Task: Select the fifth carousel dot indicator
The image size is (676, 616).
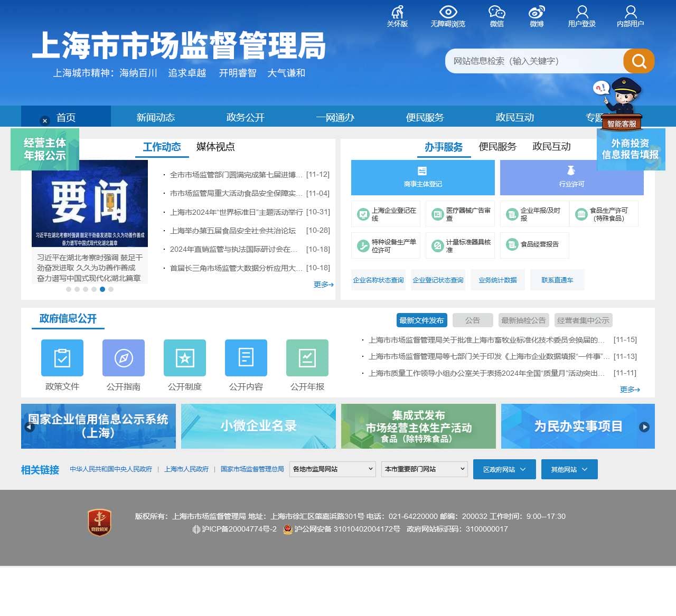Action: coord(102,289)
